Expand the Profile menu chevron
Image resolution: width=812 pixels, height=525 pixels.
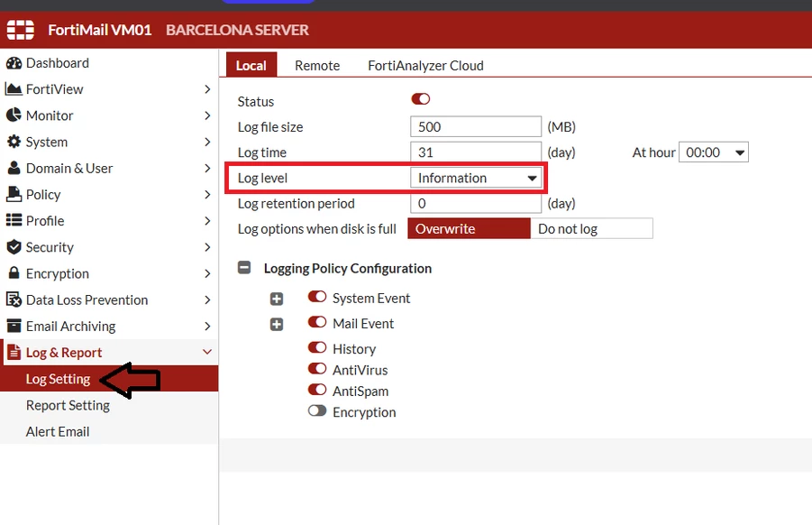[207, 221]
